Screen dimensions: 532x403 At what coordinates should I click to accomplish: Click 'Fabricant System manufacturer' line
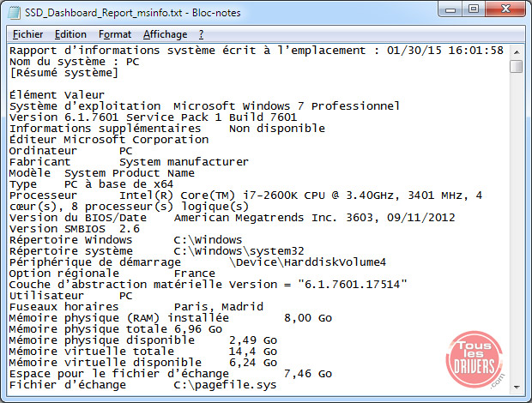129,162
